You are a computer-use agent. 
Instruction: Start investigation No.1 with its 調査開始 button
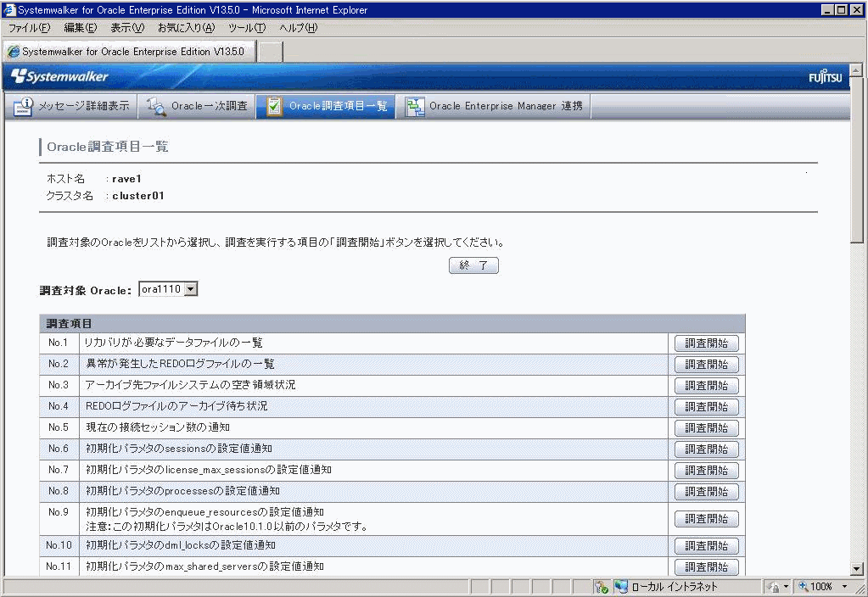pos(706,343)
